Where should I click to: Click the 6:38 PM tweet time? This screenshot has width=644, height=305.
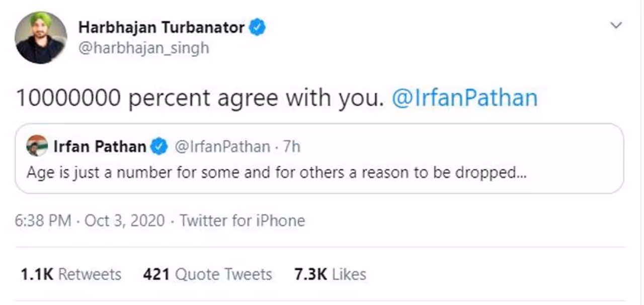tap(43, 220)
